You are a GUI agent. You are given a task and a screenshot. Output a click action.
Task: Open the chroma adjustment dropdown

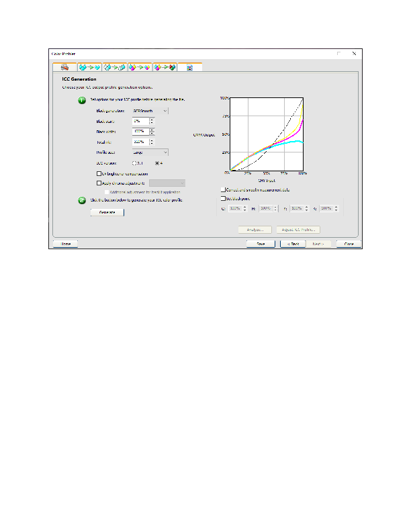click(x=167, y=183)
